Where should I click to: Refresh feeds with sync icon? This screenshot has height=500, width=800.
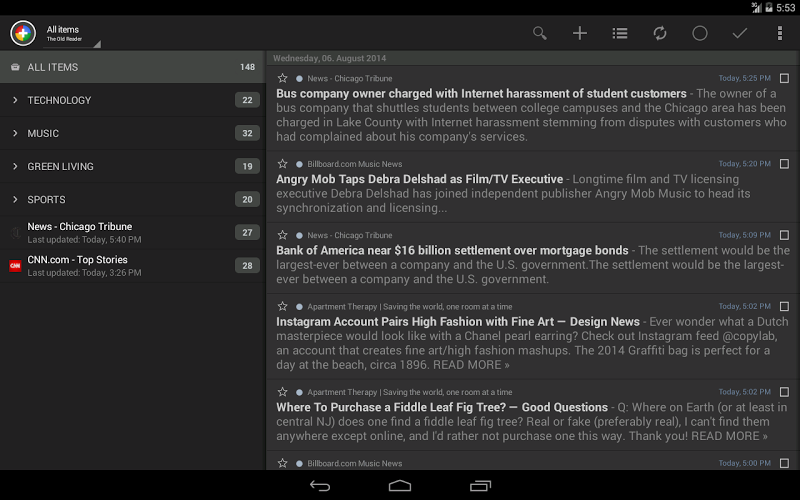[x=660, y=34]
